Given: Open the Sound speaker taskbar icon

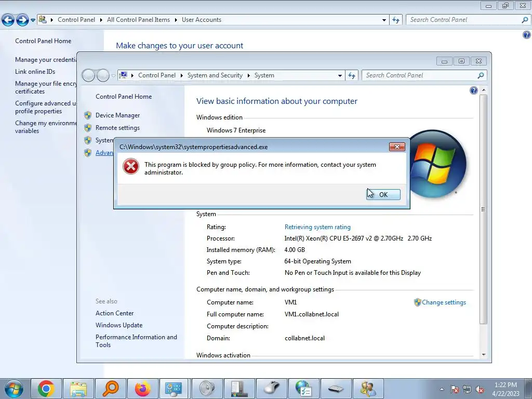Looking at the screenshot, I should 207,389.
